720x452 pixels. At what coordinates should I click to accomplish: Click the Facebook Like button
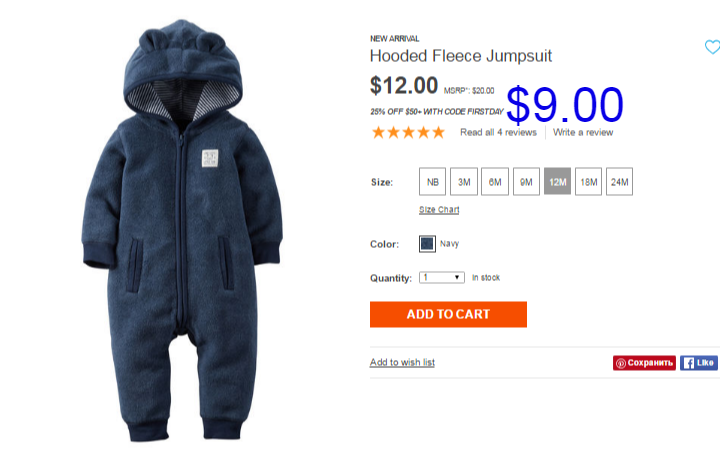(x=699, y=363)
